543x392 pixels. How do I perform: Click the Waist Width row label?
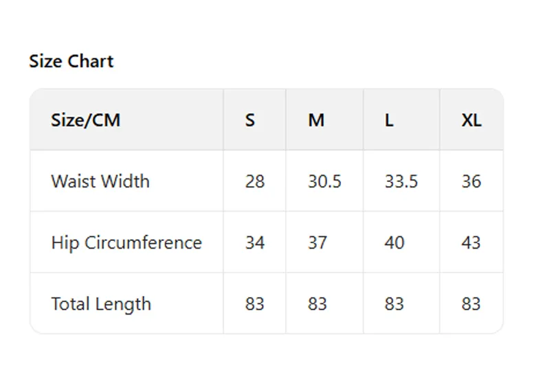coord(100,181)
